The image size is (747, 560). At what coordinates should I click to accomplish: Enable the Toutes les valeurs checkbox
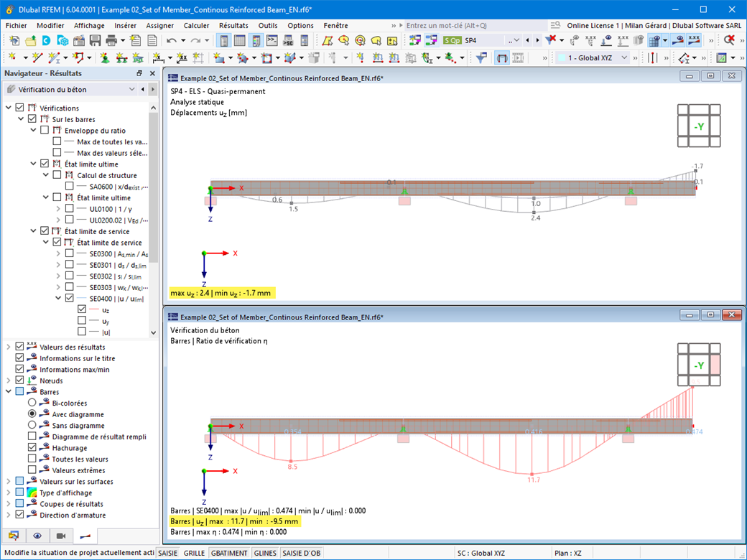[x=32, y=459]
